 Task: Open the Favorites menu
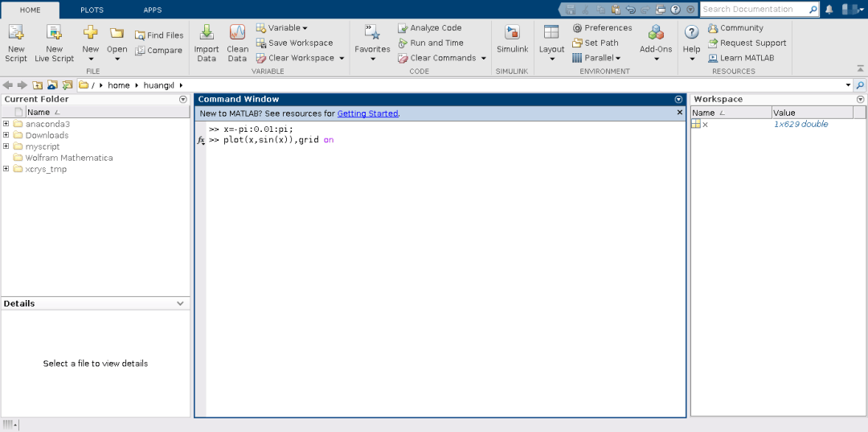(x=372, y=43)
